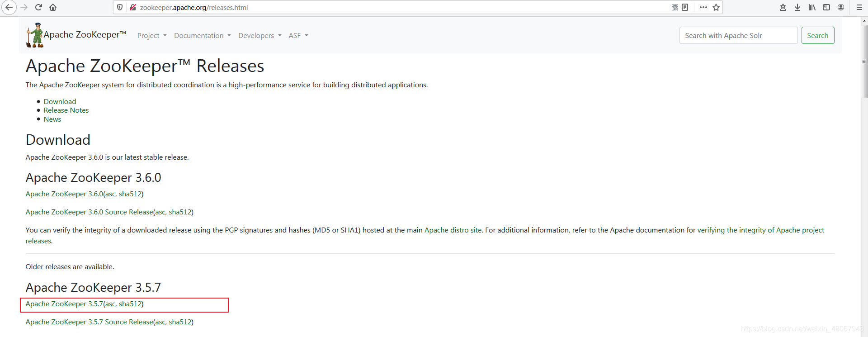Open tracking protection shield info
868x337 pixels.
(120, 7)
